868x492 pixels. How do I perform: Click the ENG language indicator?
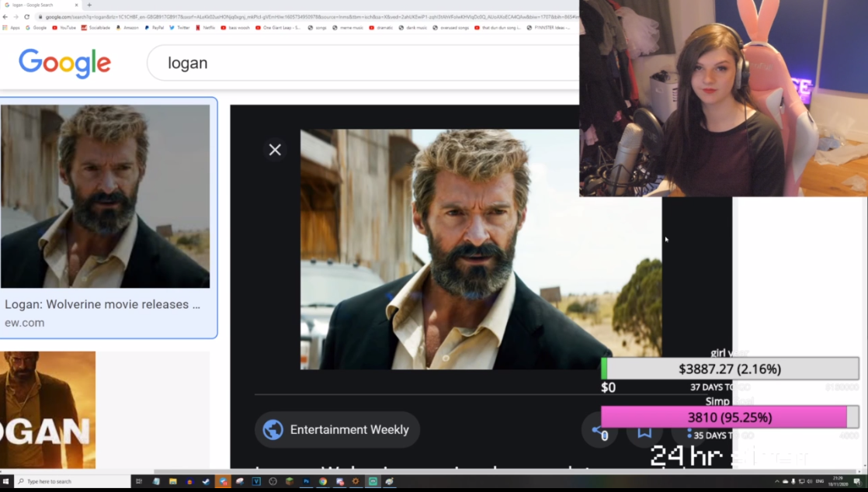820,481
